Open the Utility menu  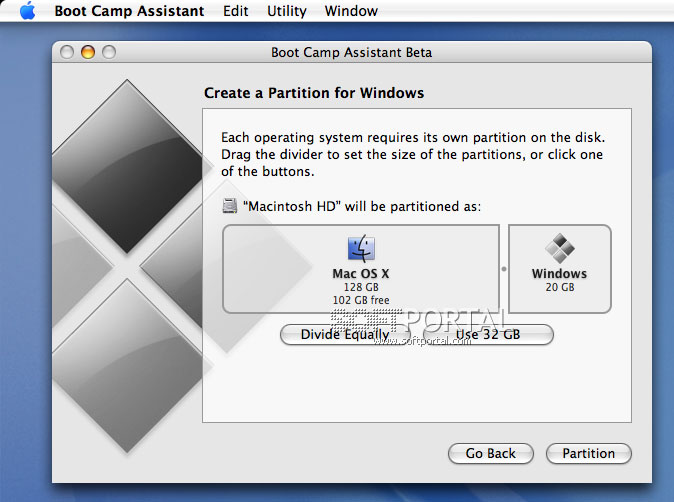(x=287, y=11)
